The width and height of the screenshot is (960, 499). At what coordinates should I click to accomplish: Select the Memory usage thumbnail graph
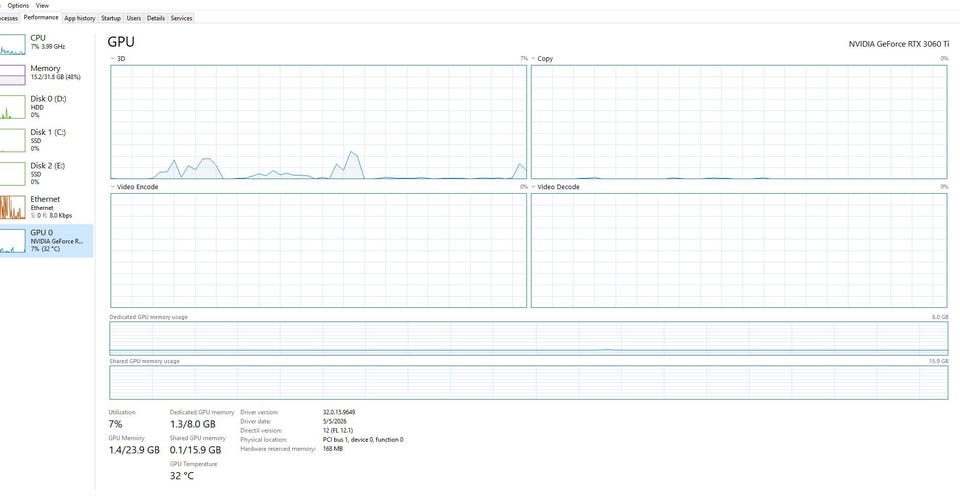[12, 75]
